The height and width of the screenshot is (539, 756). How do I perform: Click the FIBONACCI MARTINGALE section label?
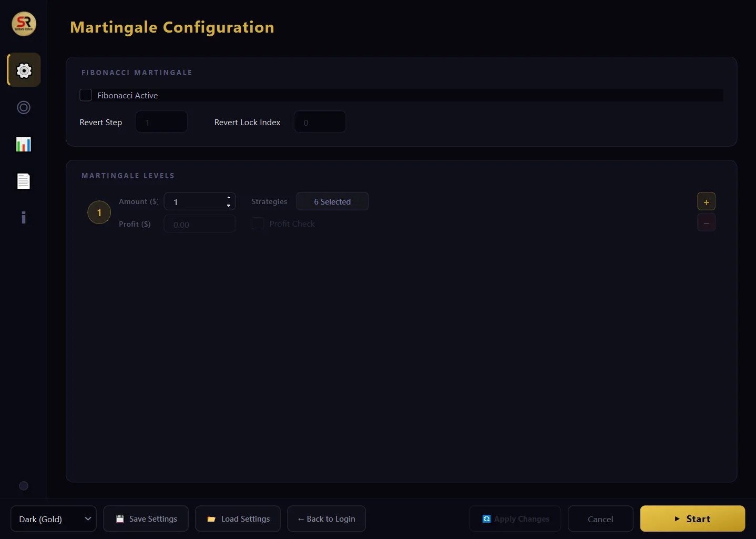137,73
